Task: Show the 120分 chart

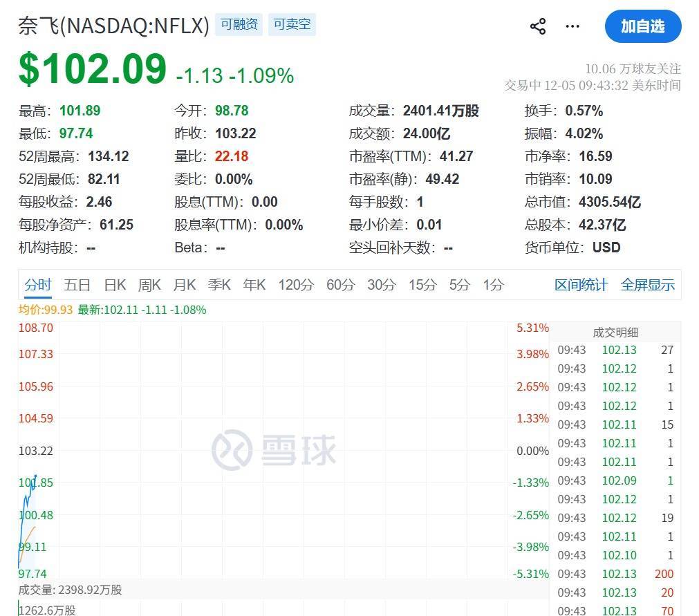Action: pos(296,285)
